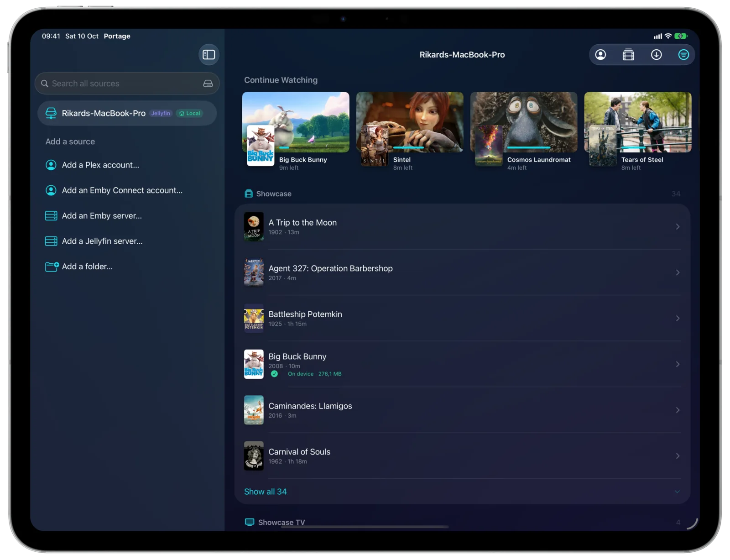Open A Trip to the Moon chevron
Image resolution: width=730 pixels, height=560 pixels.
tap(678, 227)
